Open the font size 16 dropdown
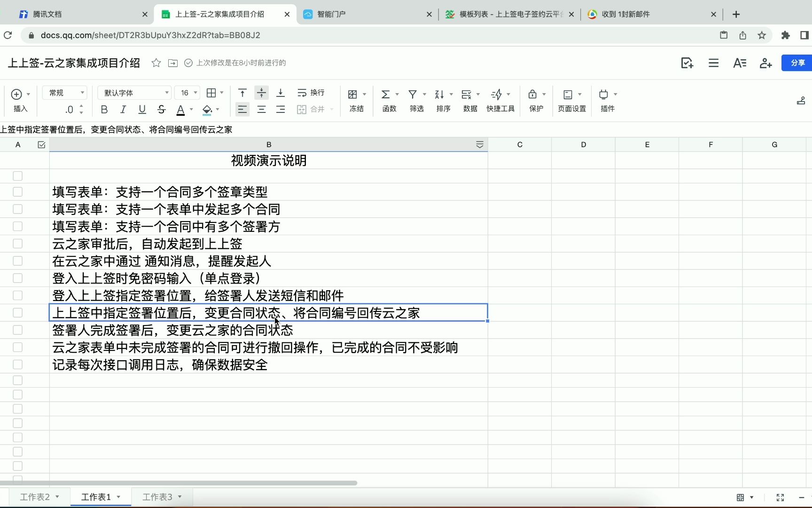The height and width of the screenshot is (508, 812). point(187,93)
